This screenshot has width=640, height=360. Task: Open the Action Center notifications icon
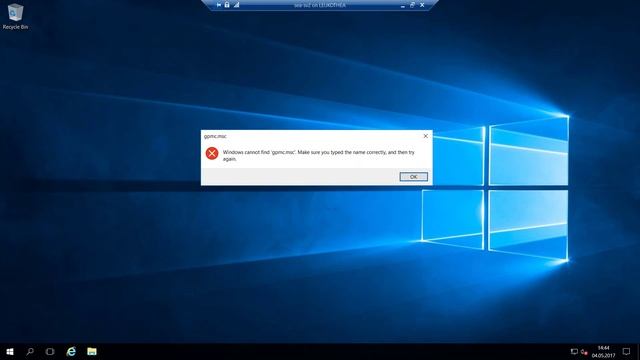point(626,351)
